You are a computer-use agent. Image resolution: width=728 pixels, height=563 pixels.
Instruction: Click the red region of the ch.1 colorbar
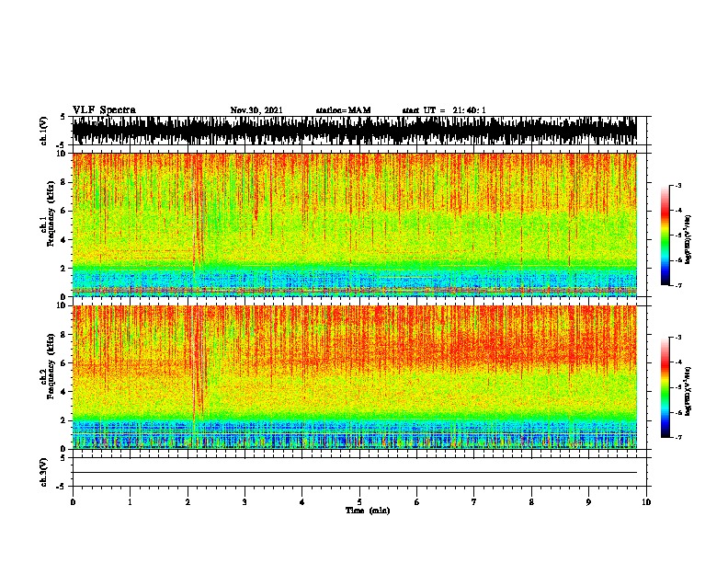click(x=665, y=212)
